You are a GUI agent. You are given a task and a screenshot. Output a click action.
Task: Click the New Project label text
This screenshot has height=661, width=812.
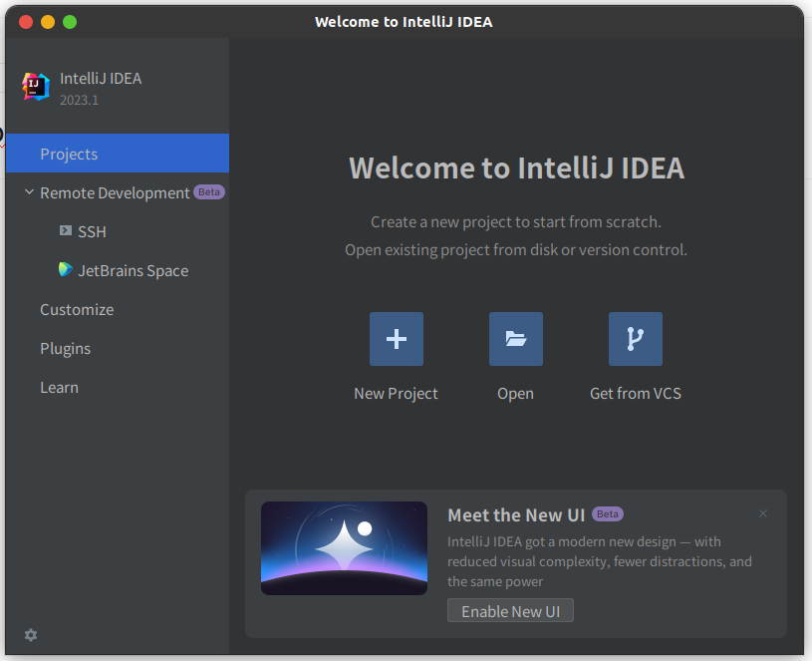coord(396,393)
